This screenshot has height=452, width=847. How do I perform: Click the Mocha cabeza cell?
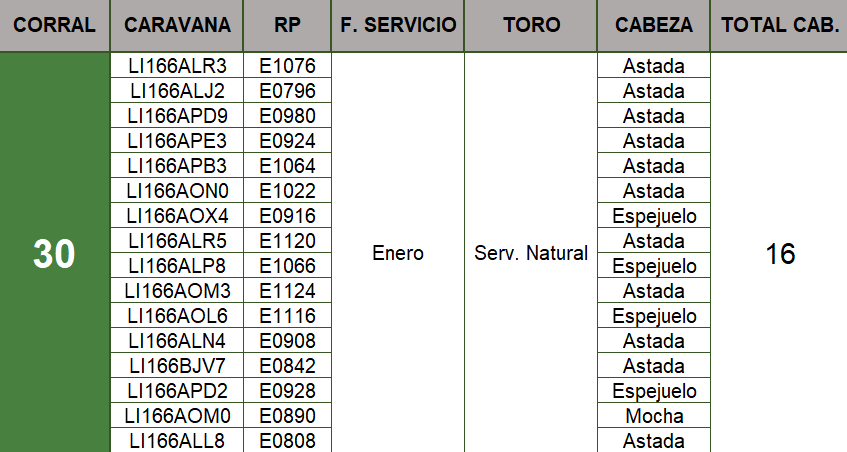653,416
